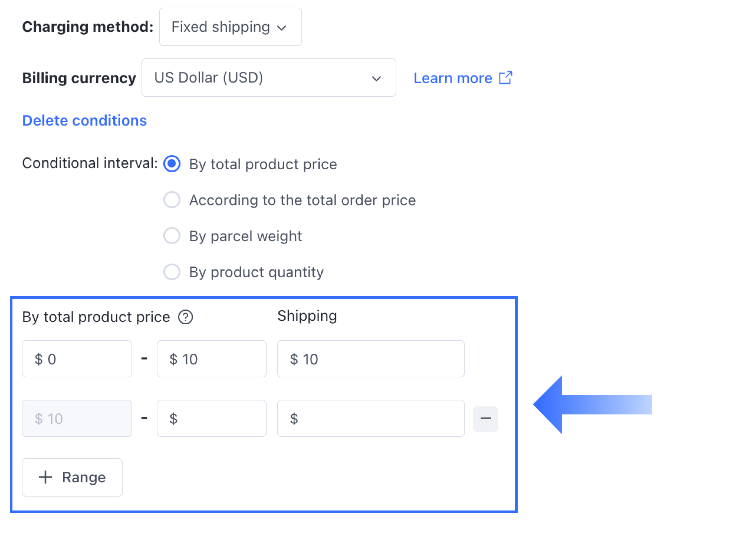The width and height of the screenshot is (756, 552).
Task: Open the Learn more link
Action: (453, 78)
